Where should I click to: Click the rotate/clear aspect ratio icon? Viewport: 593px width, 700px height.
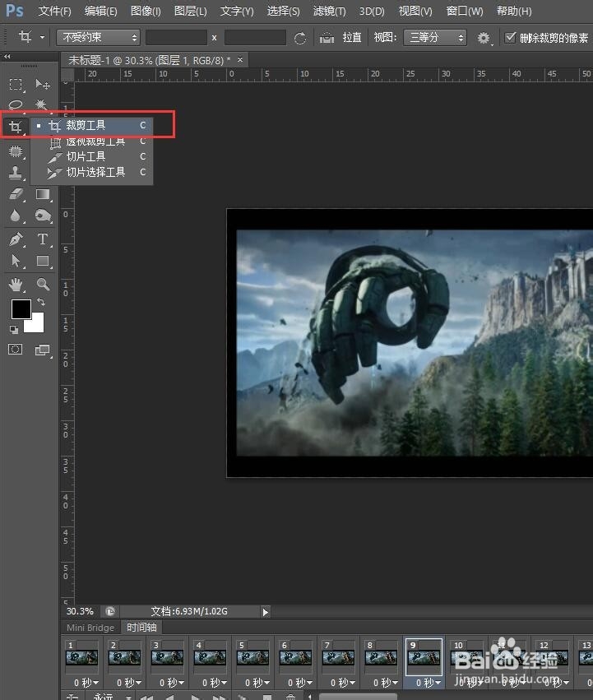[x=300, y=38]
